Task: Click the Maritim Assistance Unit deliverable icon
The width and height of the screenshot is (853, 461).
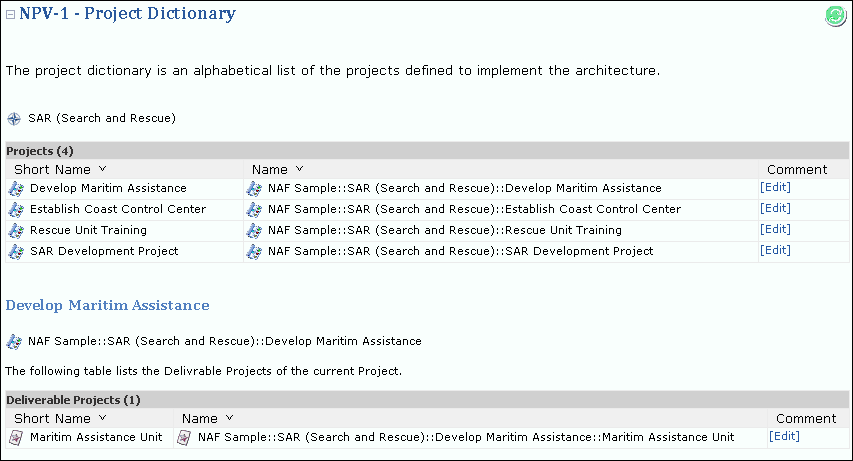Action: point(16,437)
